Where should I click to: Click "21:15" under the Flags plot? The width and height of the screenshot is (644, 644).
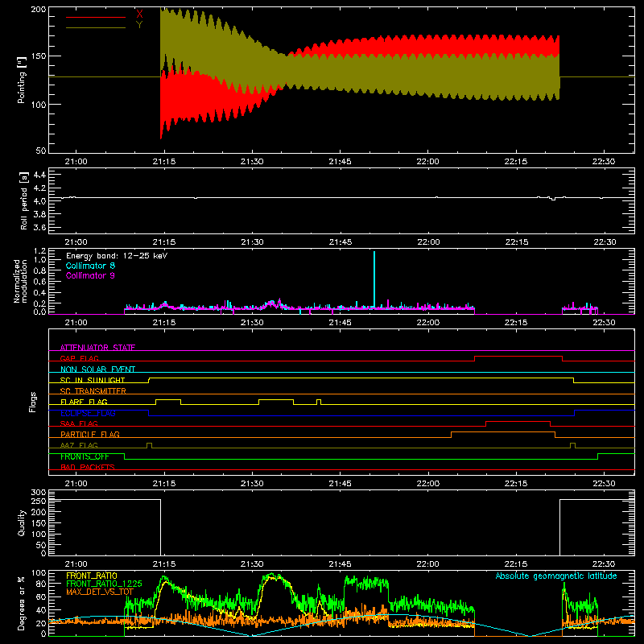pos(164,484)
